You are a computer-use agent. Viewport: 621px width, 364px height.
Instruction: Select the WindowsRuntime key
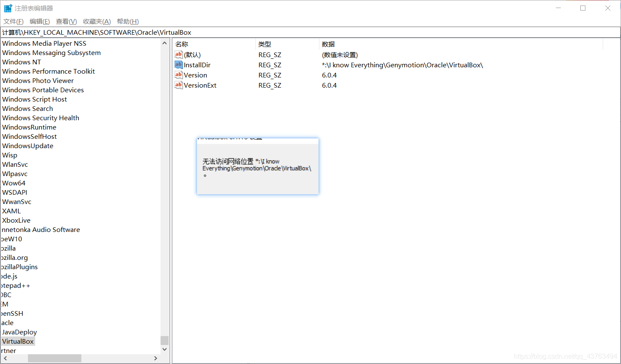tap(29, 127)
